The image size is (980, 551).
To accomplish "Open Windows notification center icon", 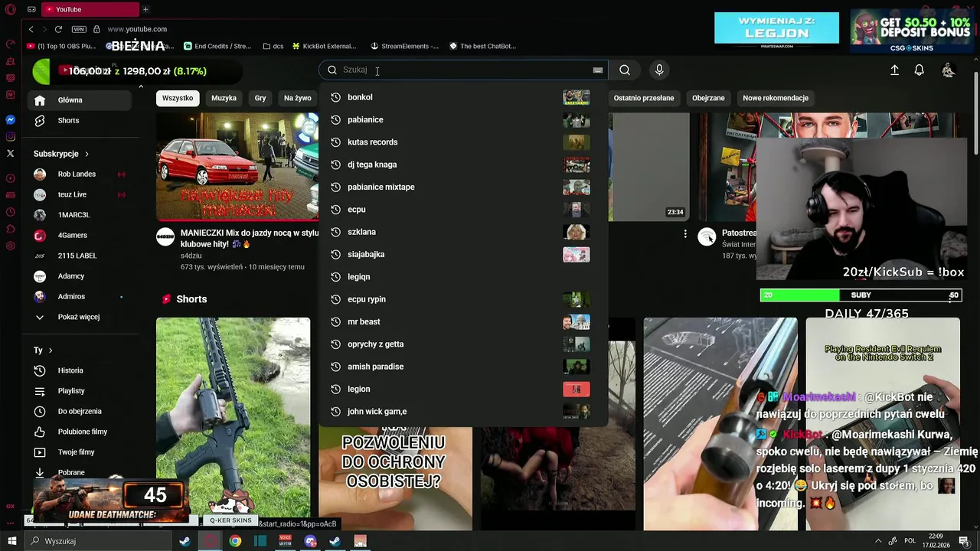I will pos(964,541).
